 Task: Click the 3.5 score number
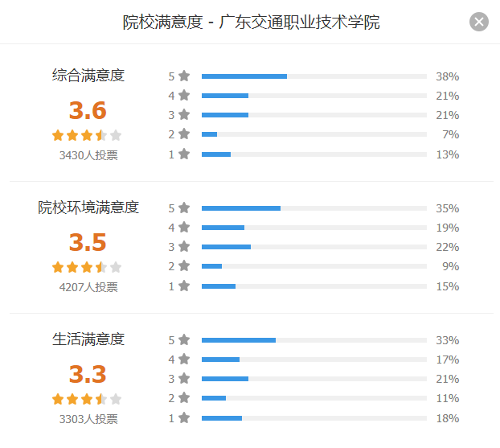88,242
